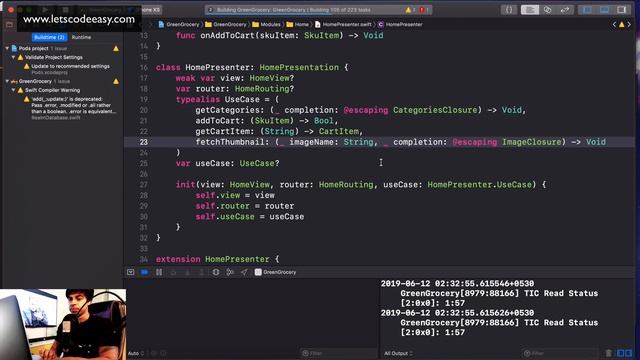Click the HomePresenter class breadcrumb

[x=400, y=24]
